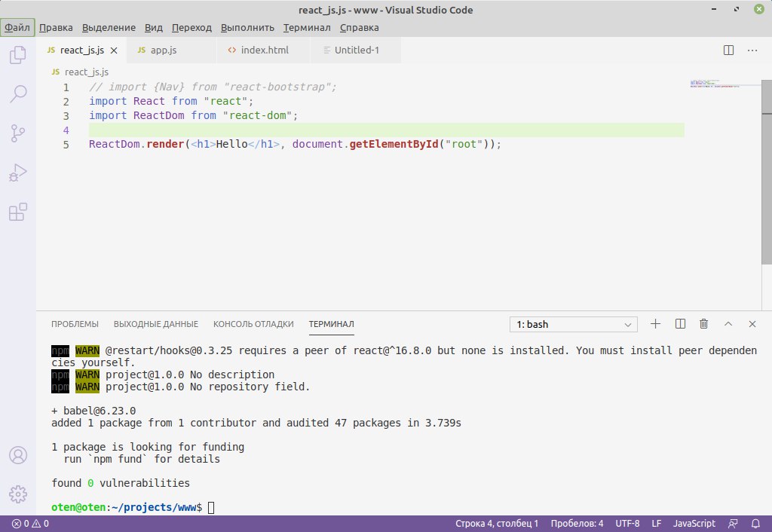Click the commented react-bootstrap import line
The image size is (772, 532).
213,87
